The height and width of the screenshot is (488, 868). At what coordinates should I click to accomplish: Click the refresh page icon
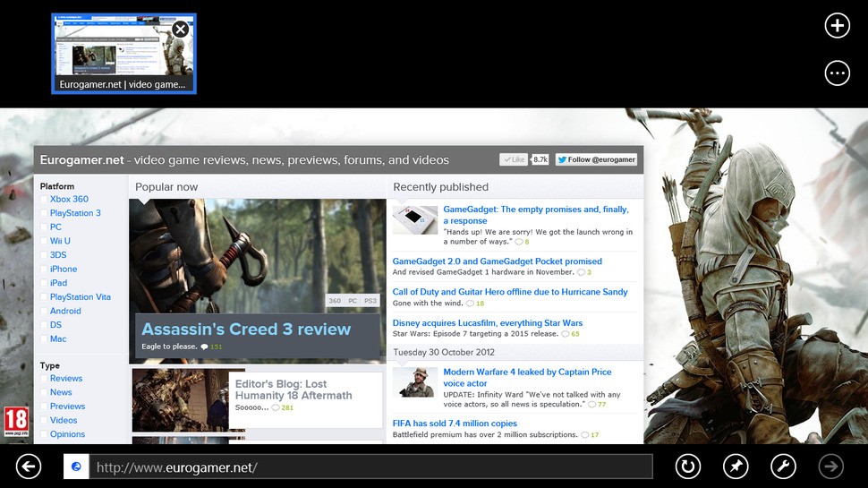tap(687, 467)
